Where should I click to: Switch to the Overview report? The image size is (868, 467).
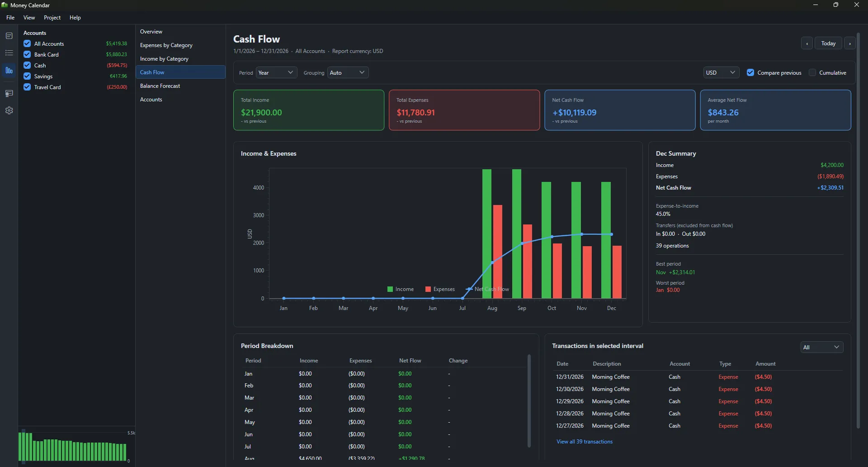point(180,32)
